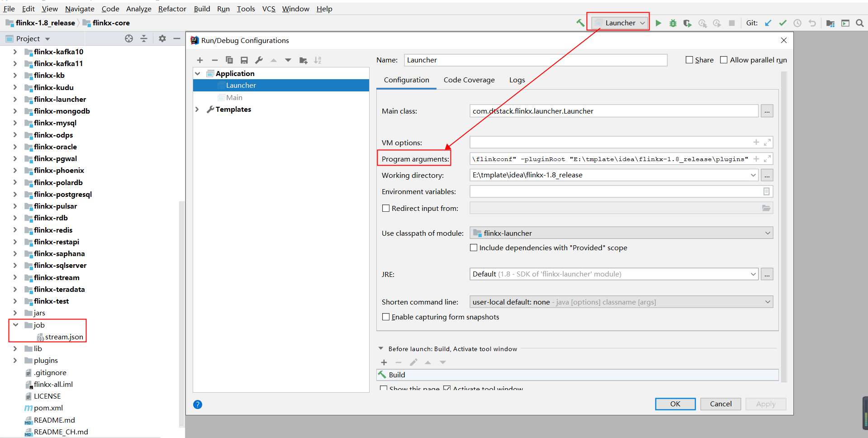Add new configuration with plus icon
Screen dimensions: 868x438
(200, 60)
